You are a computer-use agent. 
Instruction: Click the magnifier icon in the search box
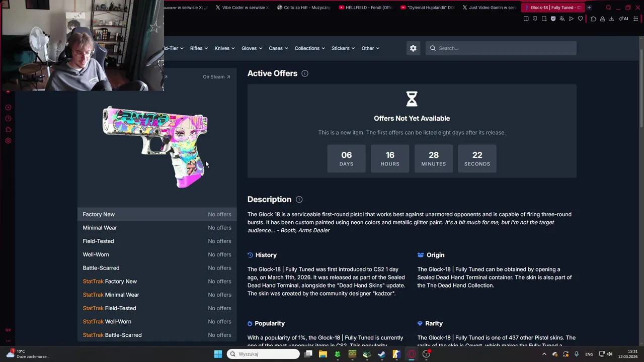[433, 48]
